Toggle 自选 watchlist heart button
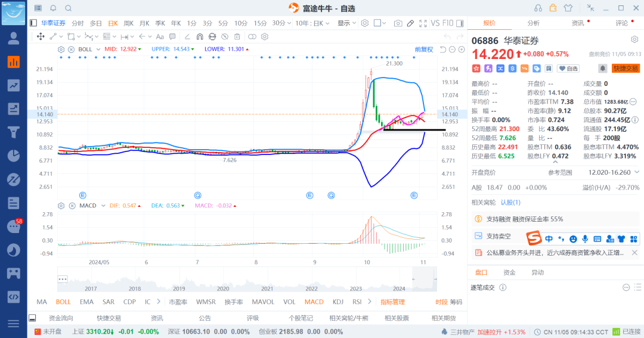Viewport: 644px width, 338px height. point(568,69)
